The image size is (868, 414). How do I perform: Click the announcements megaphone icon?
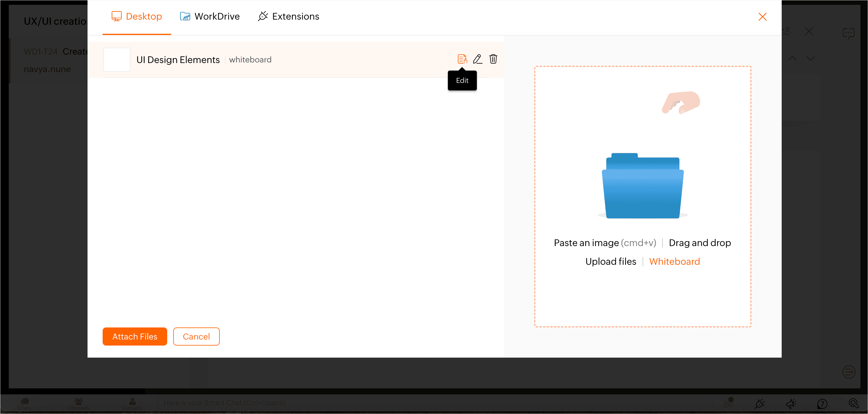pyautogui.click(x=791, y=403)
